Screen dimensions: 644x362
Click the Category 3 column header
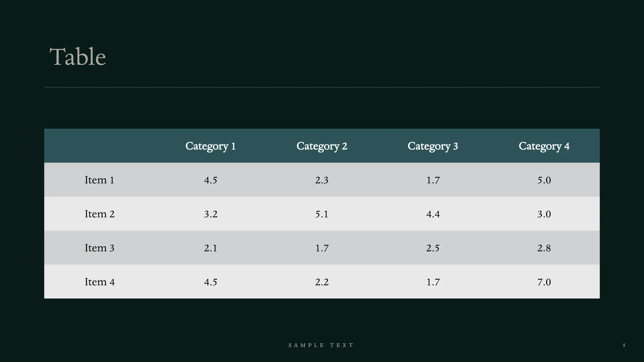[x=433, y=146]
